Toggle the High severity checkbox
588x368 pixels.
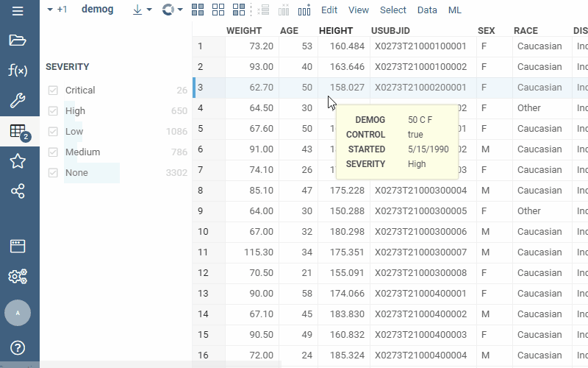click(53, 111)
